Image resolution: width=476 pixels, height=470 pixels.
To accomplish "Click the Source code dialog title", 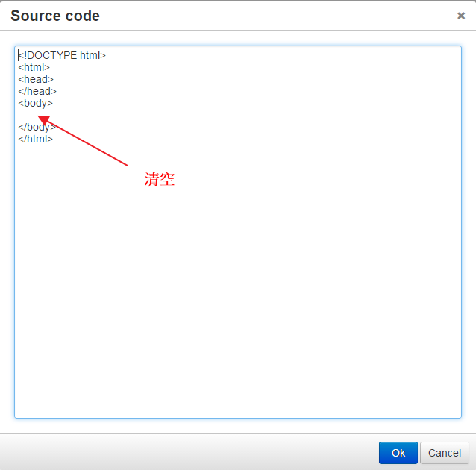I will click(x=55, y=16).
